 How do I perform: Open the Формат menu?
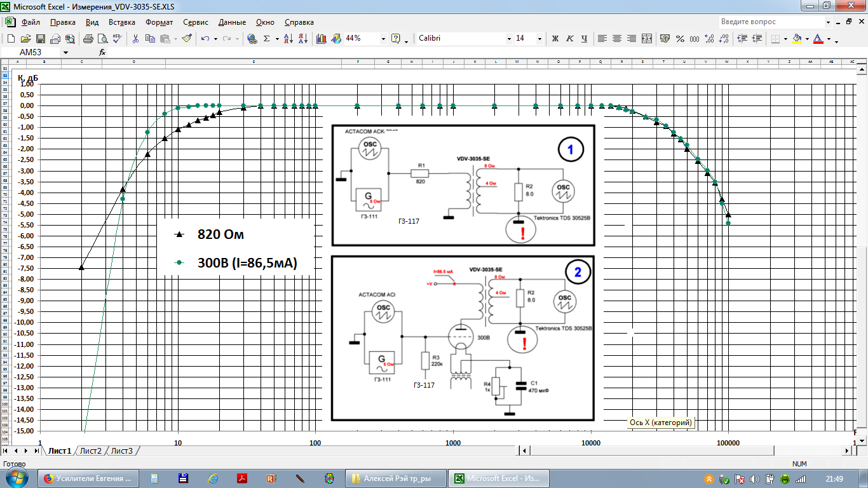coord(159,22)
